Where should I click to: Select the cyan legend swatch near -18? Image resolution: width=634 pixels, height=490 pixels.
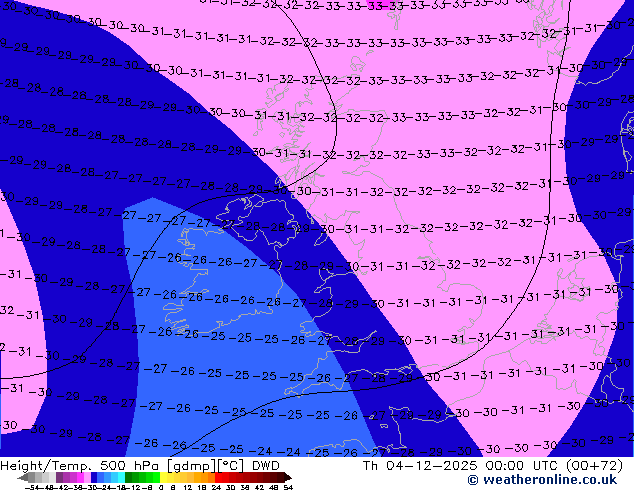(x=122, y=477)
